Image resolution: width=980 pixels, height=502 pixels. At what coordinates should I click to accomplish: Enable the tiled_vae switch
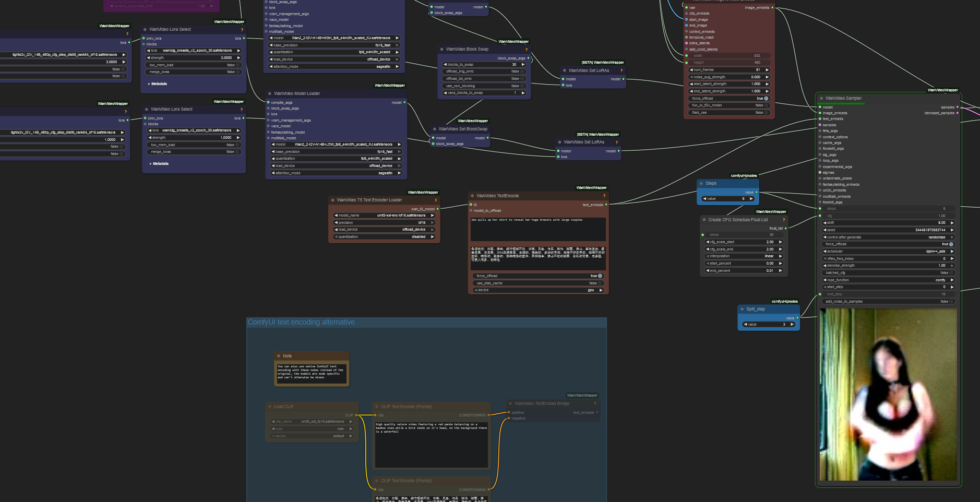point(729,112)
